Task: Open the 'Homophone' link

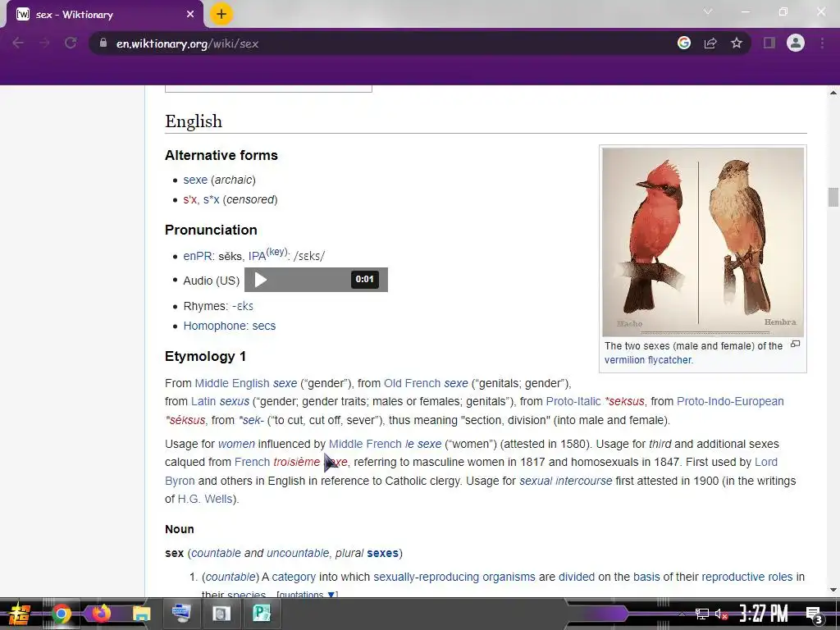Action: pos(216,326)
